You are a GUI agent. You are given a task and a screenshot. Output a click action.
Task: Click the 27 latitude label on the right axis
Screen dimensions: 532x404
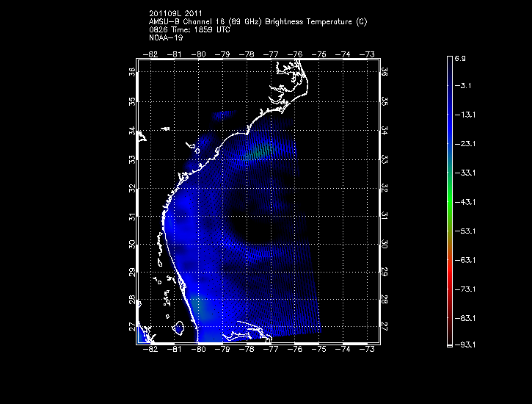tap(385, 327)
